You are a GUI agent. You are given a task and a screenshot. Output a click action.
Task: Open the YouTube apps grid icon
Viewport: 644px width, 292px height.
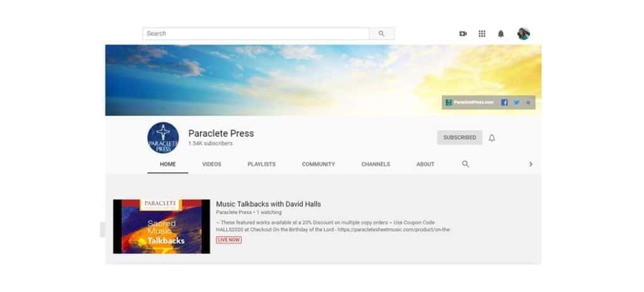[x=482, y=34]
